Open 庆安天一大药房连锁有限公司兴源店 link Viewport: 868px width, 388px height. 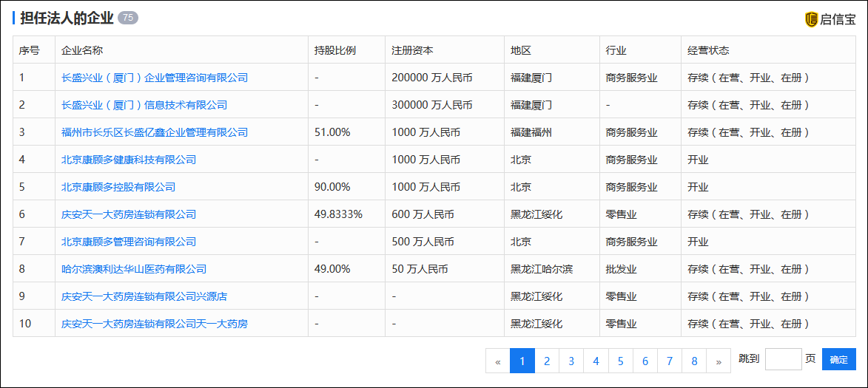pos(144,297)
